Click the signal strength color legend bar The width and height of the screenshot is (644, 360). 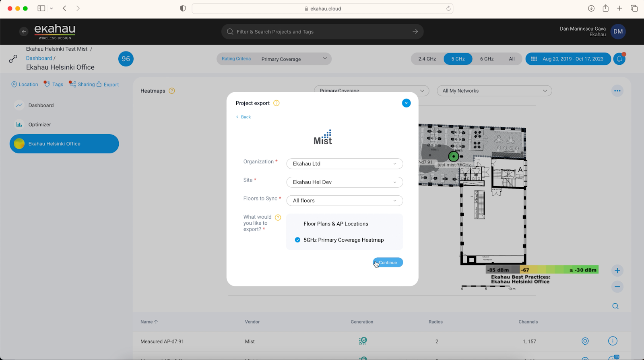coord(542,270)
